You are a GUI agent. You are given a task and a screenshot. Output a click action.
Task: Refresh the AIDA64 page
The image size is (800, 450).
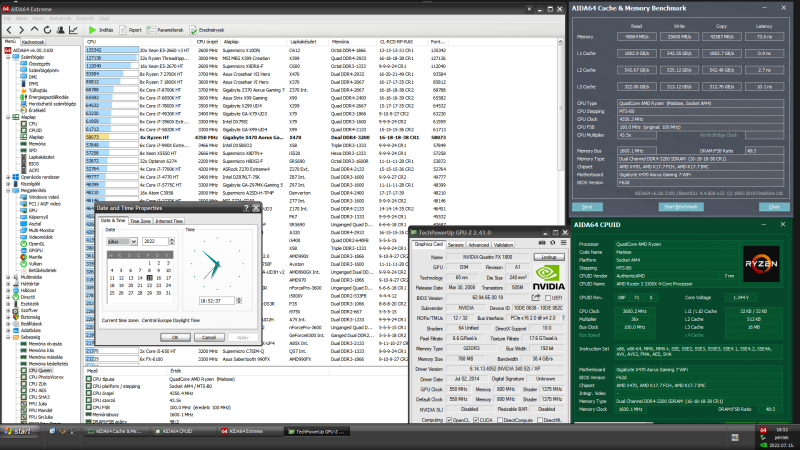pos(47,30)
